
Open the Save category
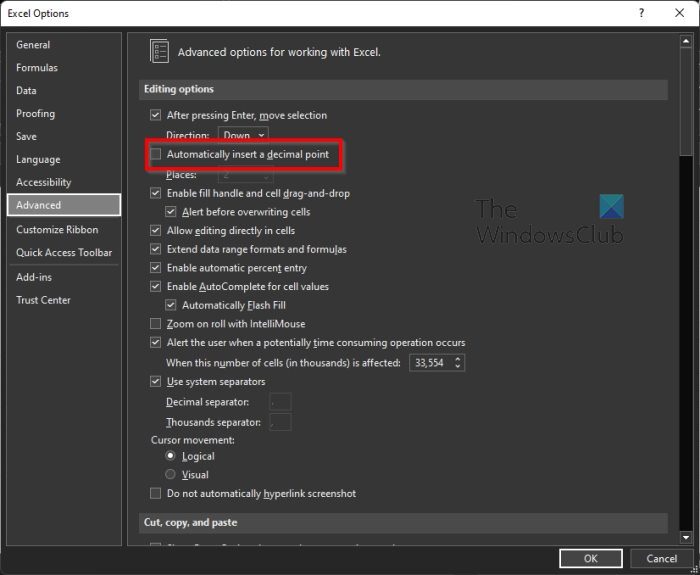pos(64,136)
